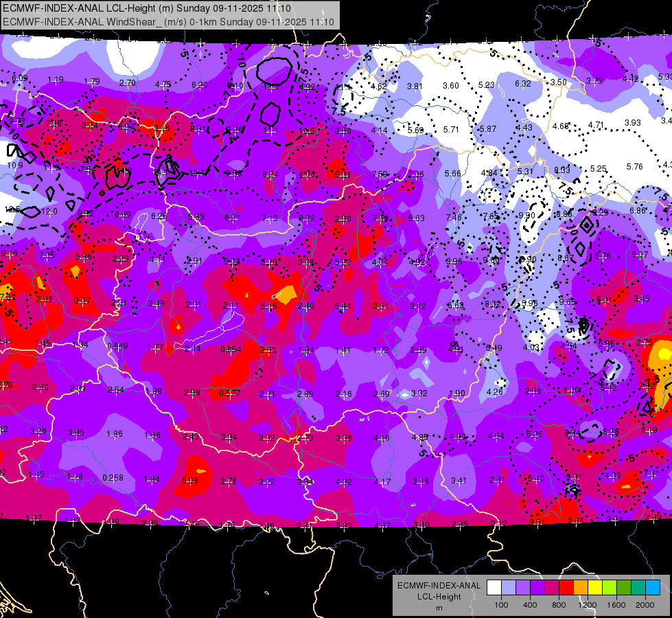This screenshot has height=618, width=672.
Task: Click the wind shear value 2.16
Action: tap(344, 393)
